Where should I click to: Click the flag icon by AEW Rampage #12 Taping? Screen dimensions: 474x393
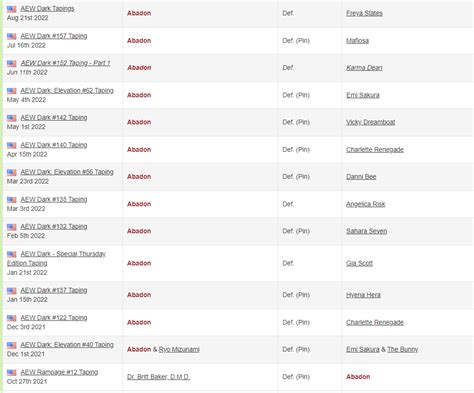12,372
